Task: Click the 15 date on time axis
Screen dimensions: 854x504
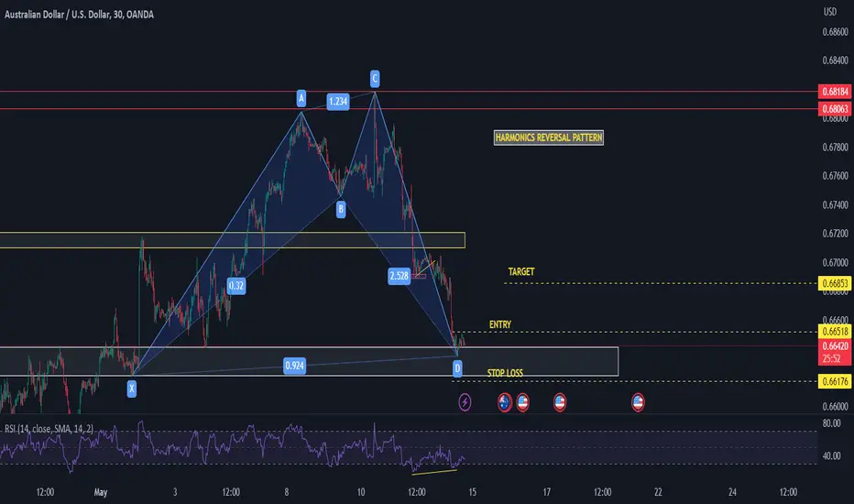Action: [x=472, y=492]
